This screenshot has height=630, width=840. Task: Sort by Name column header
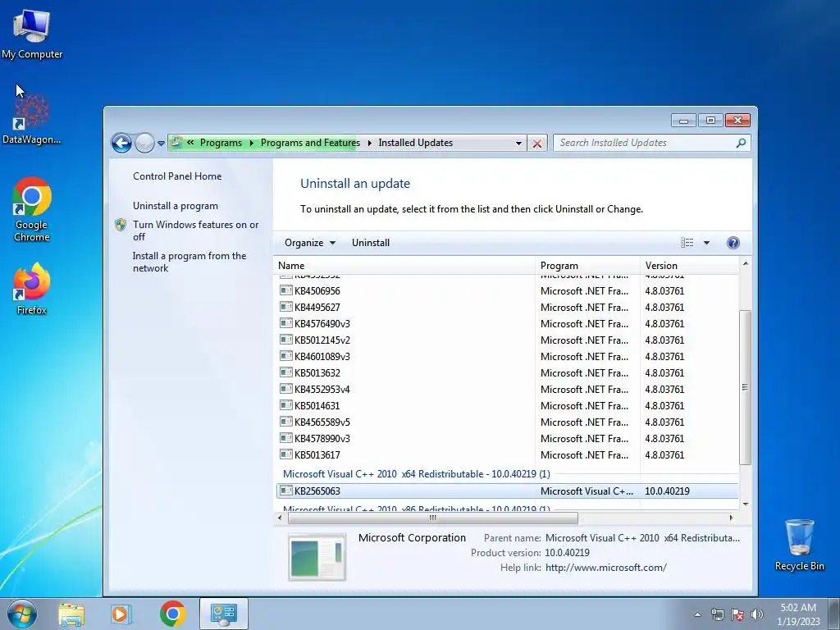(405, 265)
